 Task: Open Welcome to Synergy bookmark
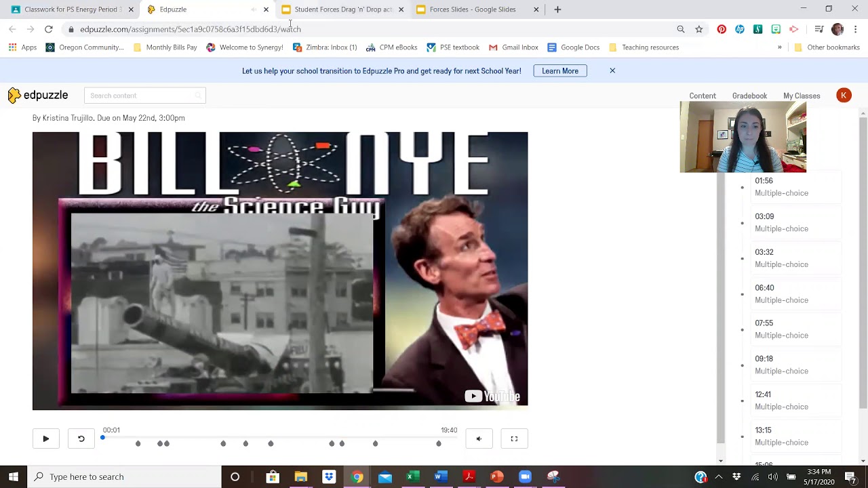[x=245, y=47]
